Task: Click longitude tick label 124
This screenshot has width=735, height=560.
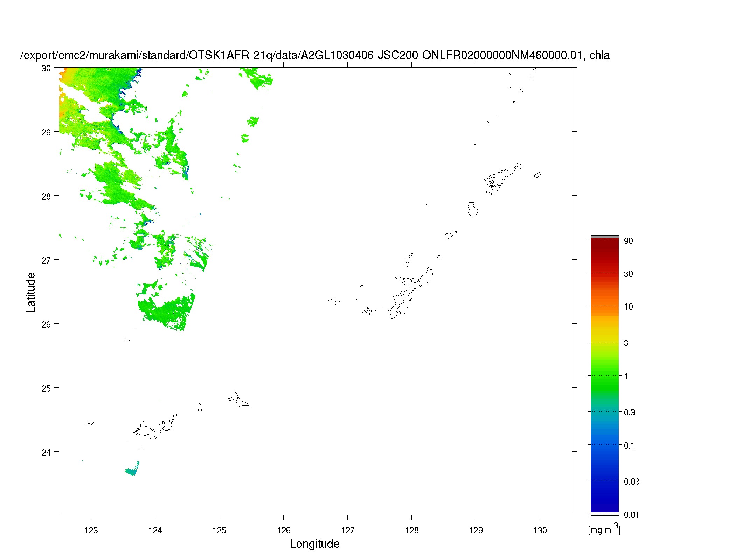Action: tap(155, 530)
